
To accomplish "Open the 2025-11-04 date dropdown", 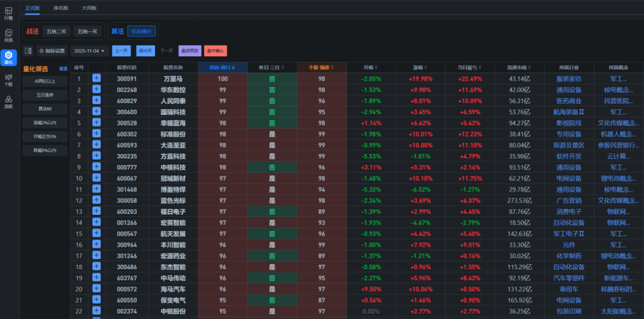I will [89, 51].
